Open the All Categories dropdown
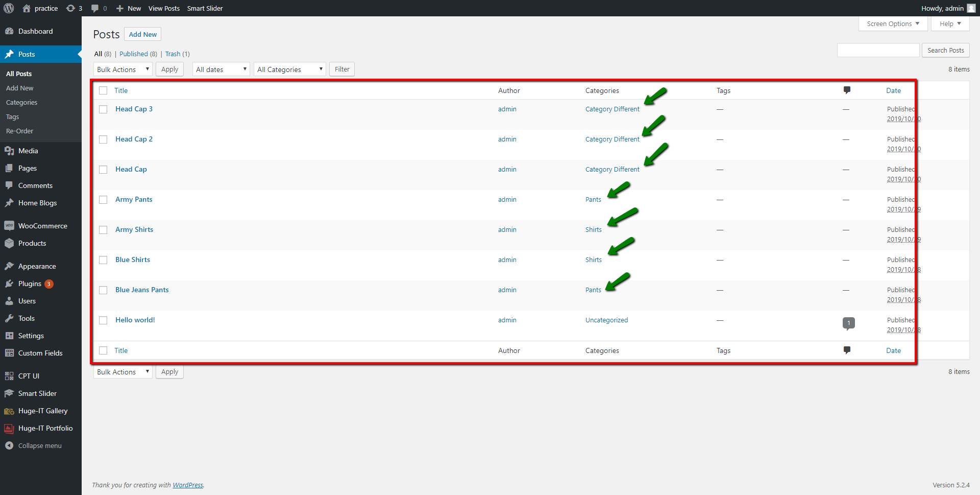 [x=289, y=69]
